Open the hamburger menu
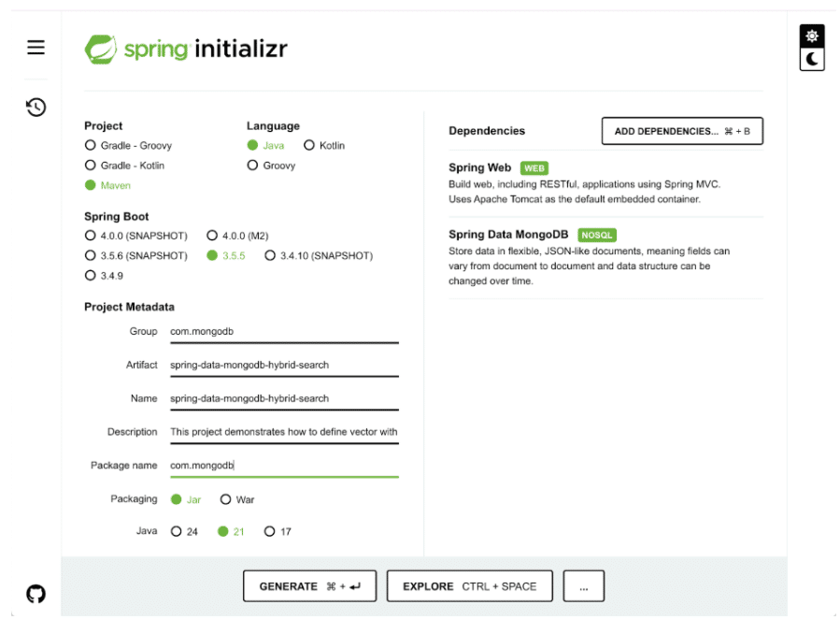The height and width of the screenshot is (634, 840). pos(36,48)
